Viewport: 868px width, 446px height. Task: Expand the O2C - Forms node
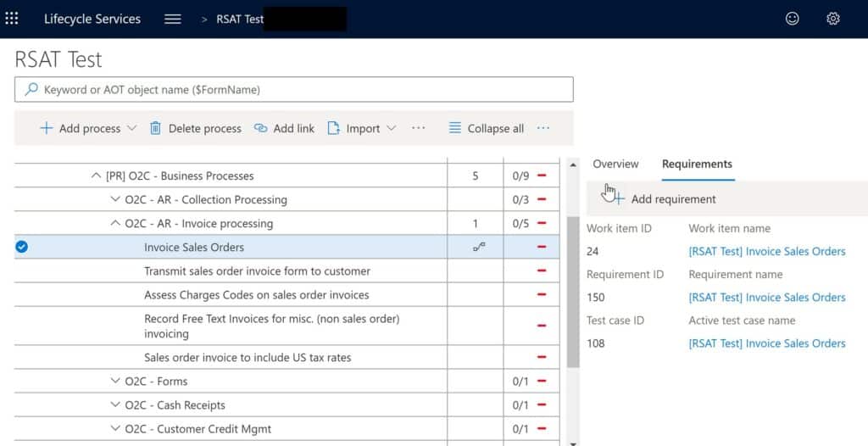tap(115, 382)
